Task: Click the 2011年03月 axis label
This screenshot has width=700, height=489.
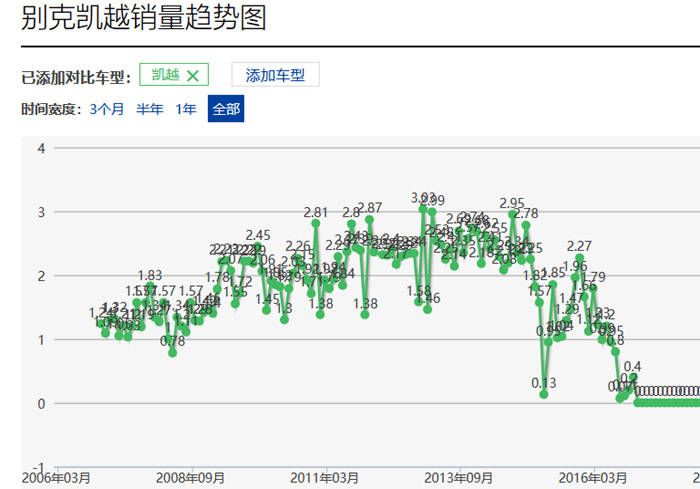Action: [325, 478]
